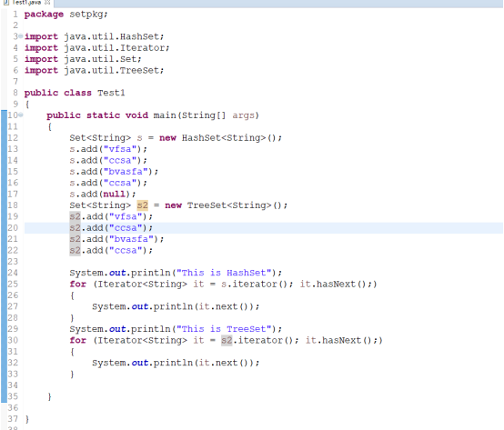The height and width of the screenshot is (430, 504).
Task: Click the s.add("vfsa") statement on line 13
Action: pyautogui.click(x=108, y=149)
